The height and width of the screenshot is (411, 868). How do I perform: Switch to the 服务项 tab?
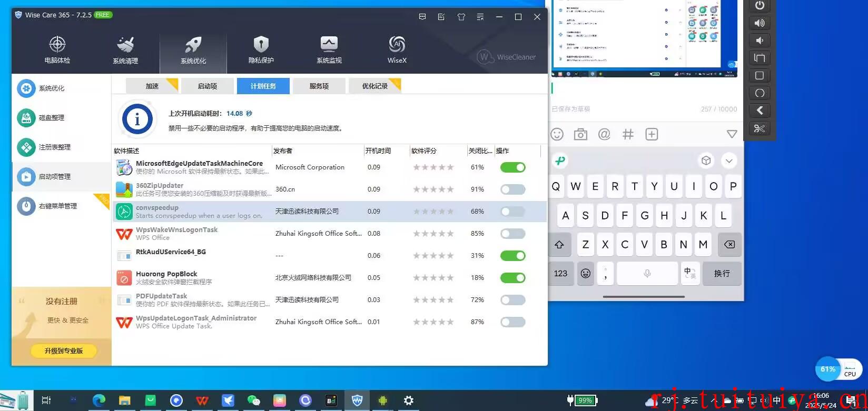[x=319, y=86]
